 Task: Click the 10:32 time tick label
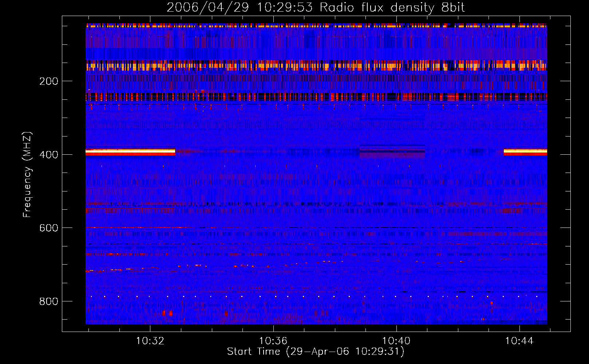150,341
